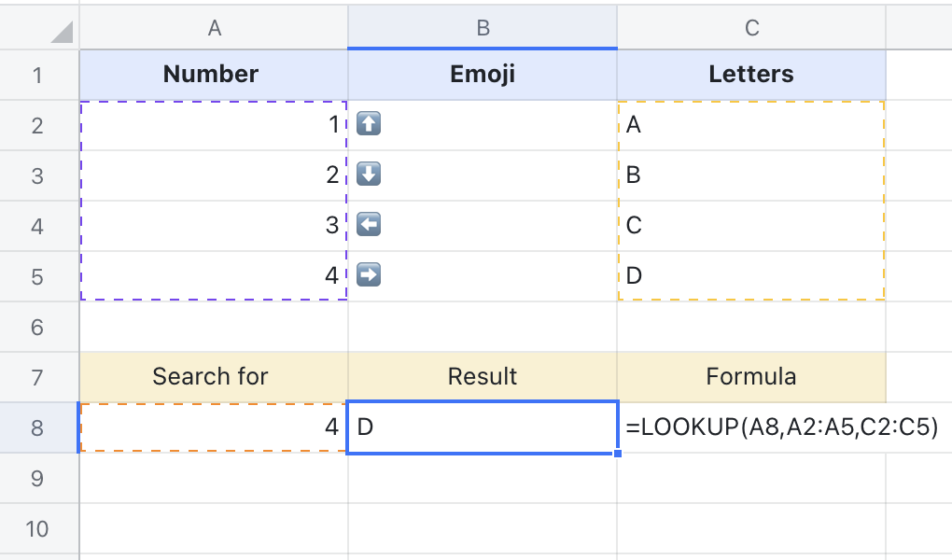Select the Letters header cell

point(750,74)
